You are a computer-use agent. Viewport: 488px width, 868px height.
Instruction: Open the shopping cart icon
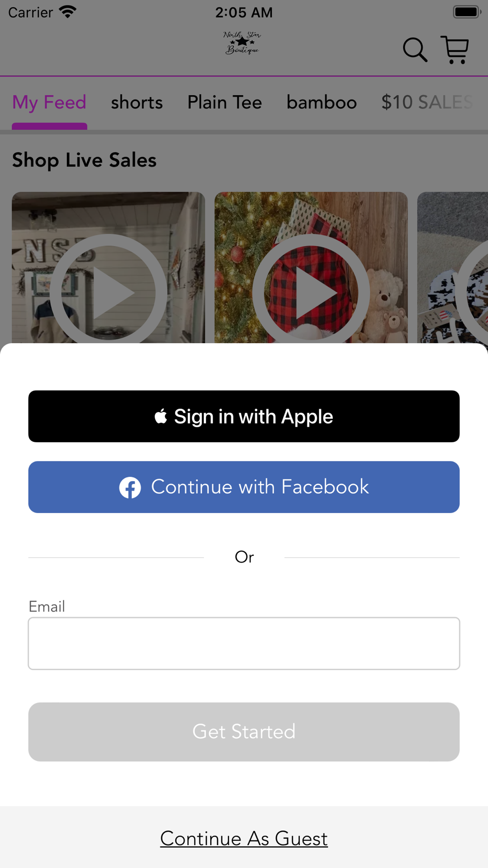click(x=455, y=50)
